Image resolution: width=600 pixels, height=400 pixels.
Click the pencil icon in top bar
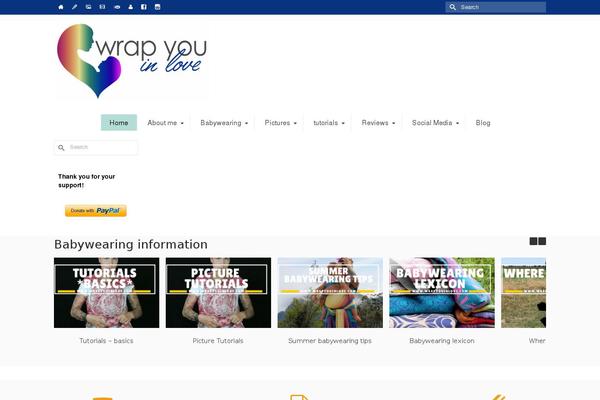coord(75,7)
